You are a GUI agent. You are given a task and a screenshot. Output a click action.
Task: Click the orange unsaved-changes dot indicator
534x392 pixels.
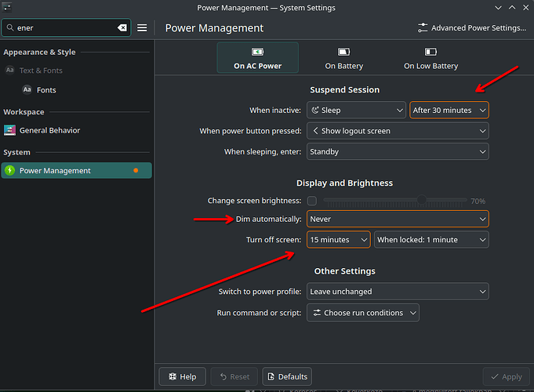(136, 170)
